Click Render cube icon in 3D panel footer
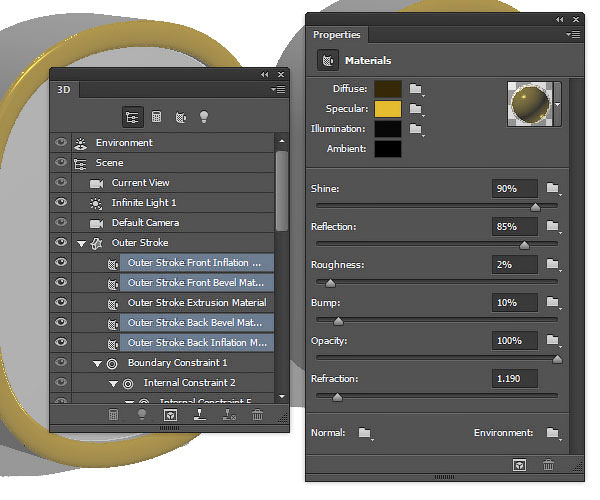This screenshot has height=500, width=600. pos(170,415)
